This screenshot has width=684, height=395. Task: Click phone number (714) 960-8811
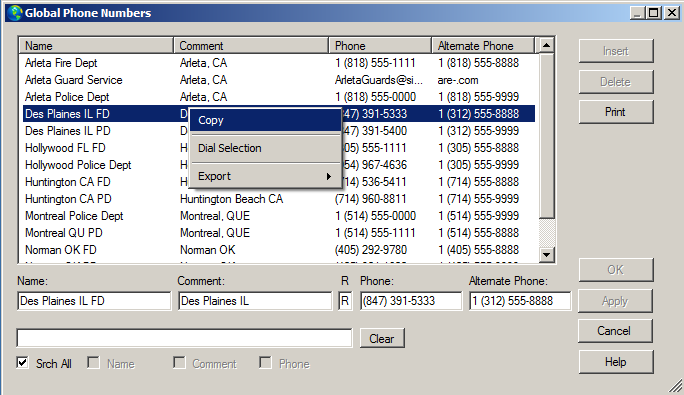[371, 199]
